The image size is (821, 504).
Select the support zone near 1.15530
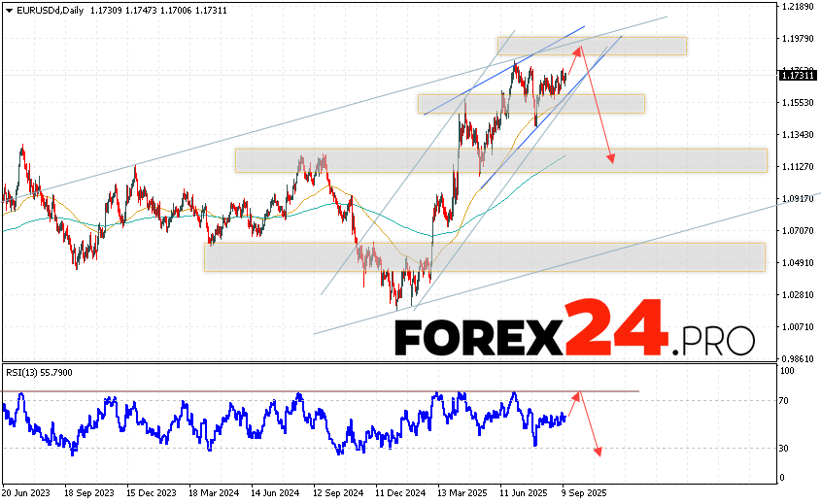coord(530,104)
